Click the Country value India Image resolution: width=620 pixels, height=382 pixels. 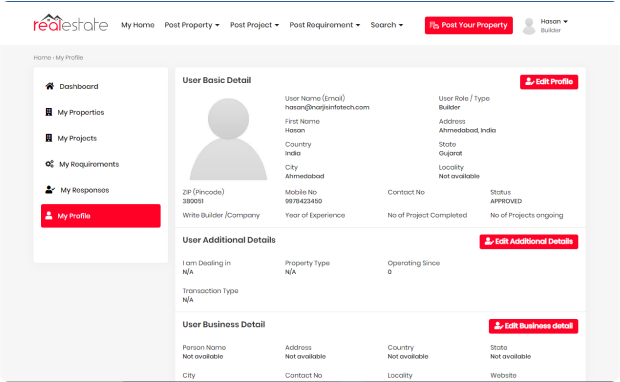(293, 153)
